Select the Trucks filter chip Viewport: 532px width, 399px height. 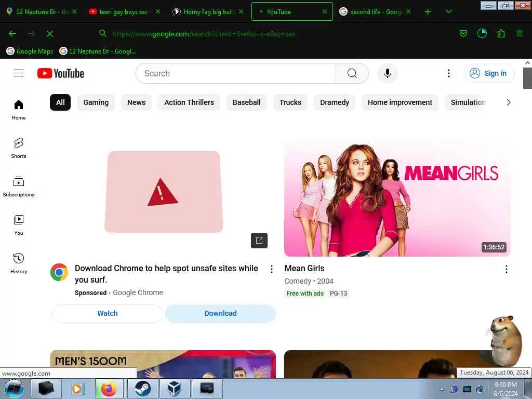coord(290,102)
